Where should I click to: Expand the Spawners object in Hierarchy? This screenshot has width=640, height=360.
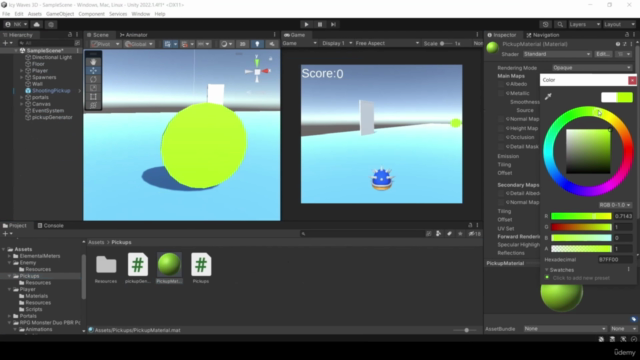click(22, 77)
